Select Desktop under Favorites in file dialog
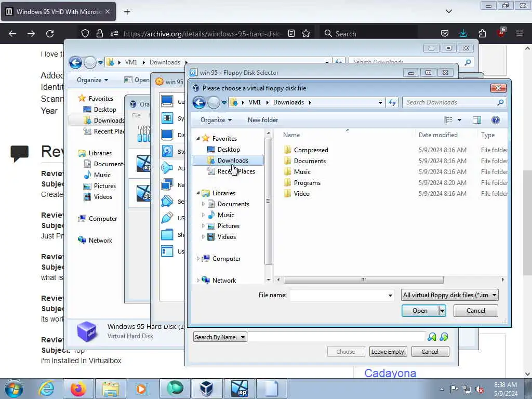532x399 pixels. pos(229,149)
